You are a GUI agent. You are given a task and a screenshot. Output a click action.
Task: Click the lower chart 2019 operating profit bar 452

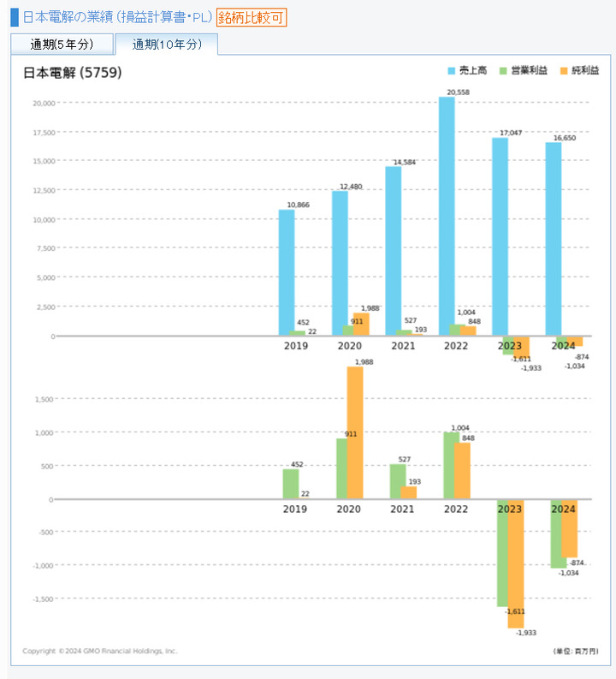pyautogui.click(x=291, y=484)
